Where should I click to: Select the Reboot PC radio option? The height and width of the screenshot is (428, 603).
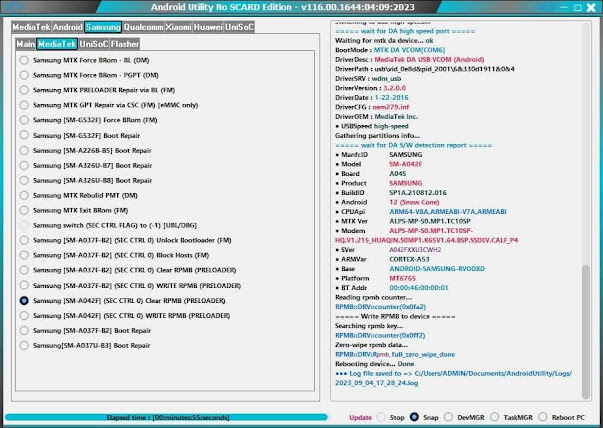(x=543, y=417)
